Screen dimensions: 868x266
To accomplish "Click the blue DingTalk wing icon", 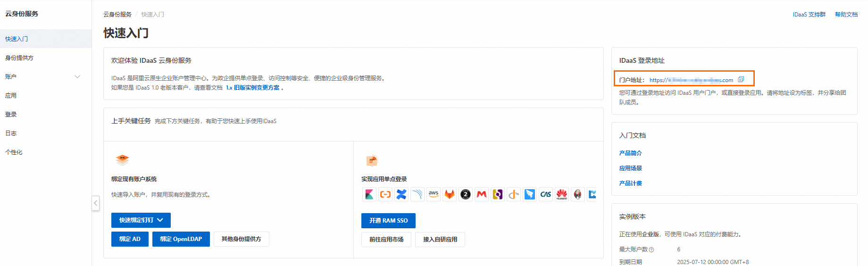I will [x=530, y=194].
